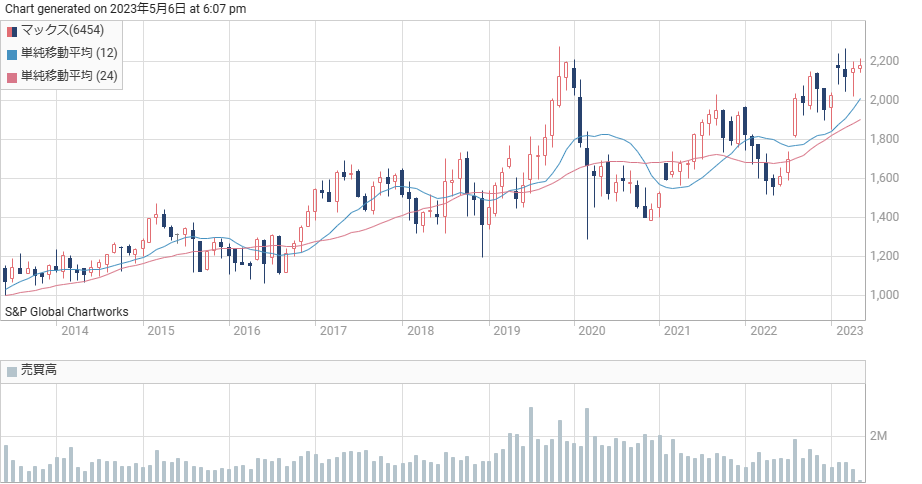
Task: Click the blue 単純移動平均 (12) legend swatch
Action: click(x=12, y=54)
